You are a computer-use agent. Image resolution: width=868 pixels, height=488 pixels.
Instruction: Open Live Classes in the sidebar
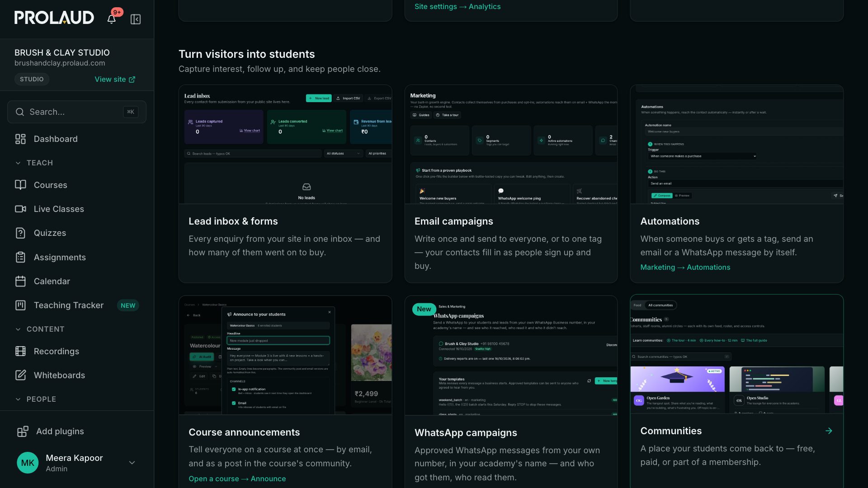[x=77, y=209]
